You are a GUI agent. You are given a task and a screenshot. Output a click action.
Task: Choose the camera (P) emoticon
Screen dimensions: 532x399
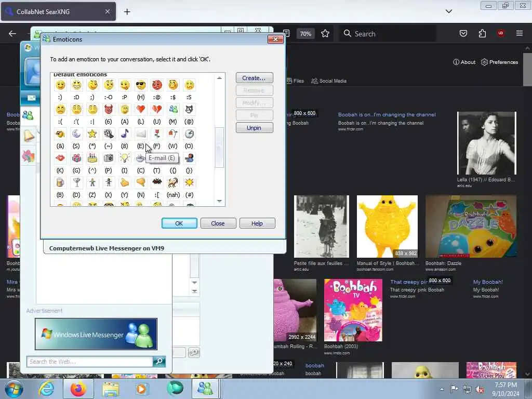coord(109,158)
